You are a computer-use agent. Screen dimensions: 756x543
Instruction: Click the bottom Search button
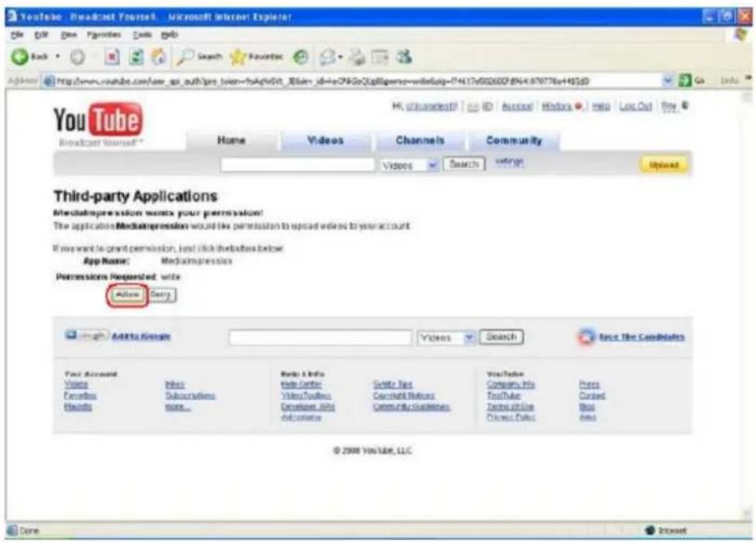[501, 336]
